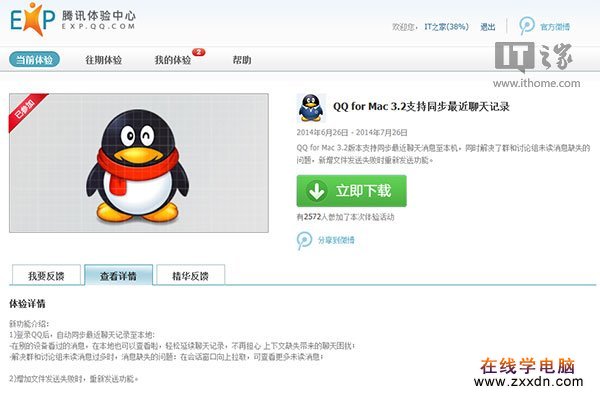Click the 已参加 red corner ribbon

click(x=26, y=111)
